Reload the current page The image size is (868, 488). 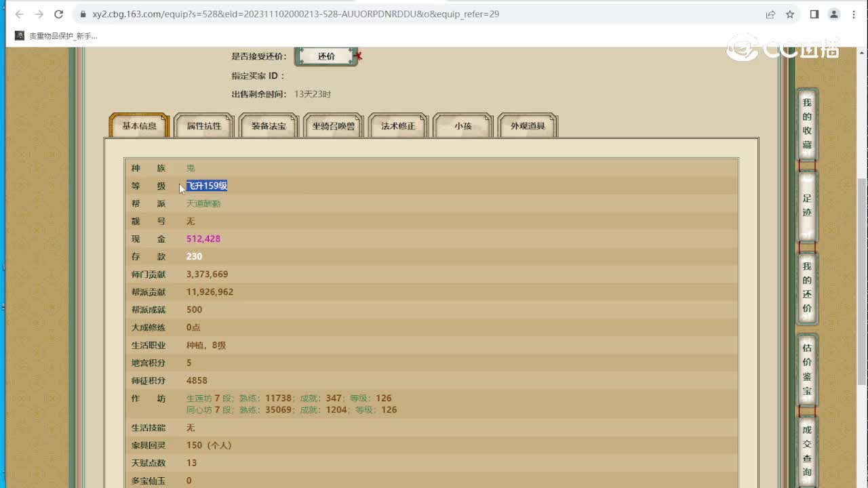(59, 14)
